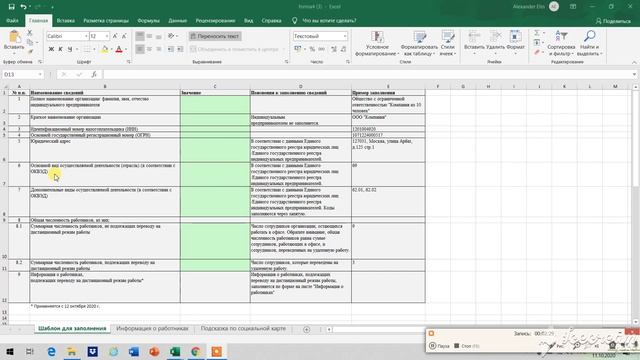The image size is (640, 360).
Task: Click the formula bar input
Action: click(x=367, y=74)
